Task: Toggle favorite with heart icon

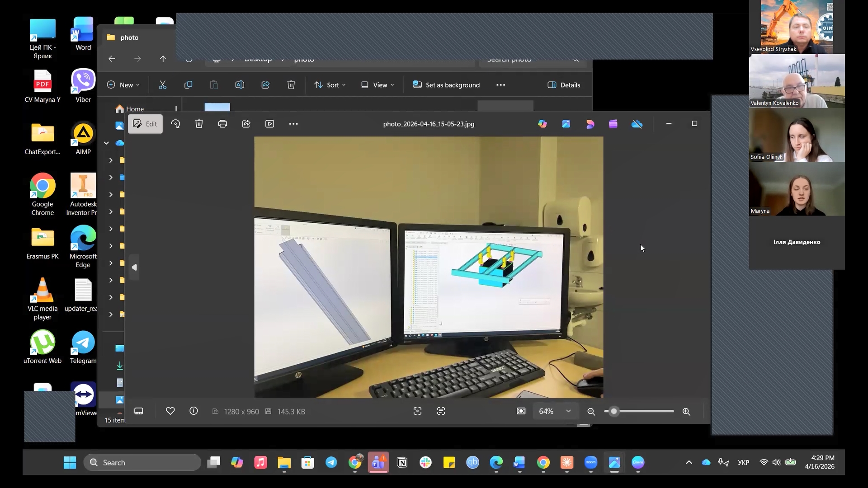Action: coord(170,411)
